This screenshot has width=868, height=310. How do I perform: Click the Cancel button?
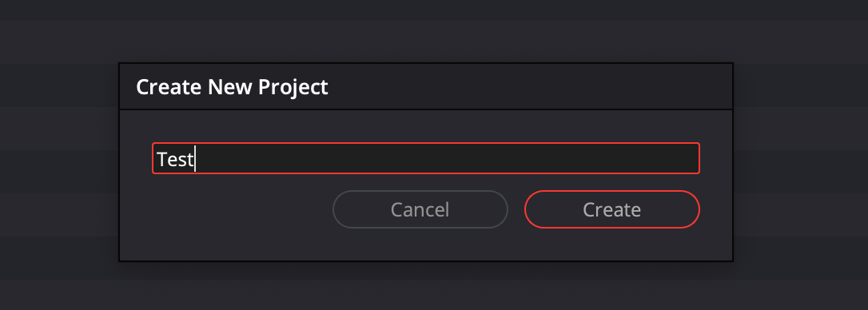[420, 209]
